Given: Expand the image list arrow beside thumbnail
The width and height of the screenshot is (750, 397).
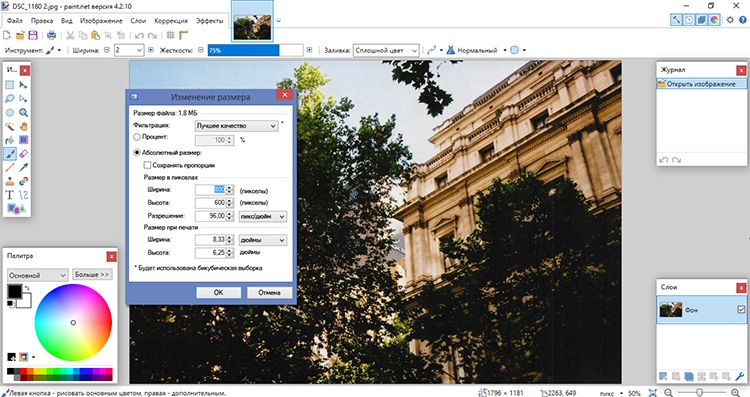Looking at the screenshot, I should coord(278,21).
